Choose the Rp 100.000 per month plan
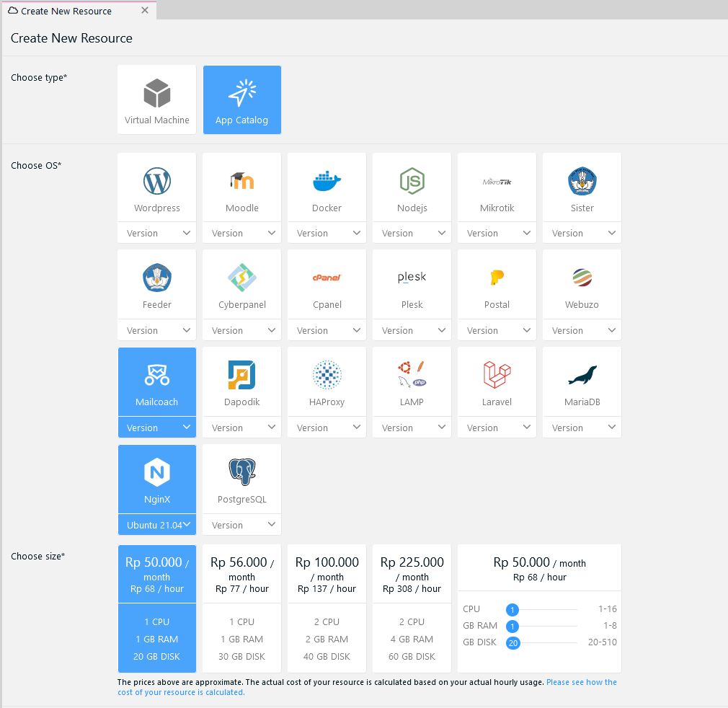The width and height of the screenshot is (728, 708). [x=327, y=608]
